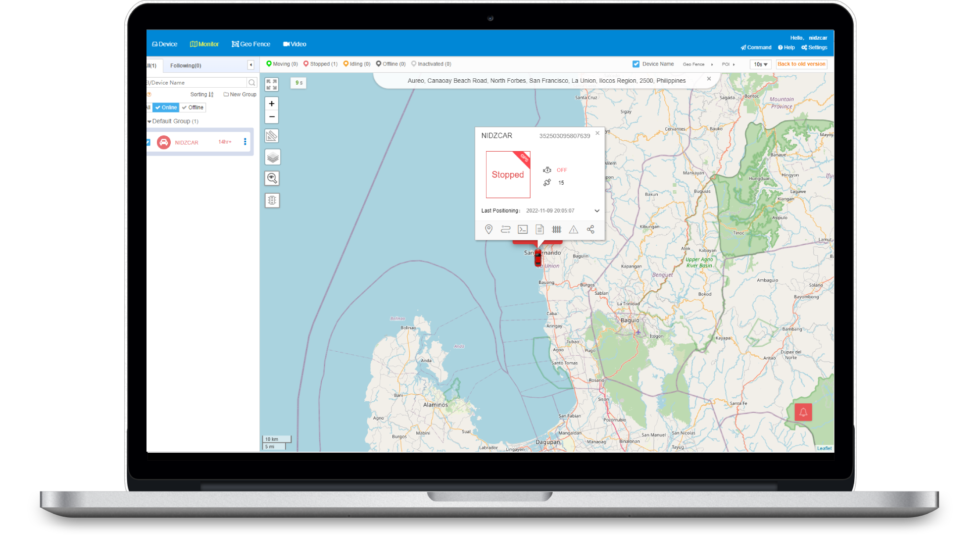Toggle the traffic light layer
Image resolution: width=980 pixels, height=535 pixels.
272,200
